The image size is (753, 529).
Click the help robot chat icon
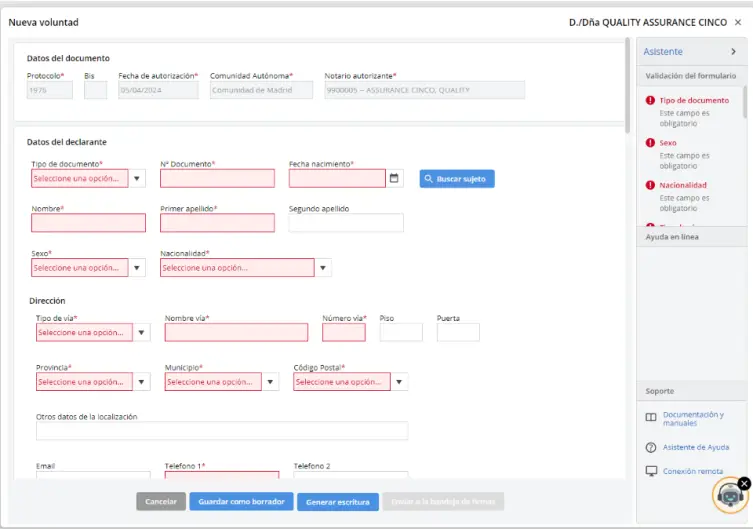pyautogui.click(x=729, y=495)
